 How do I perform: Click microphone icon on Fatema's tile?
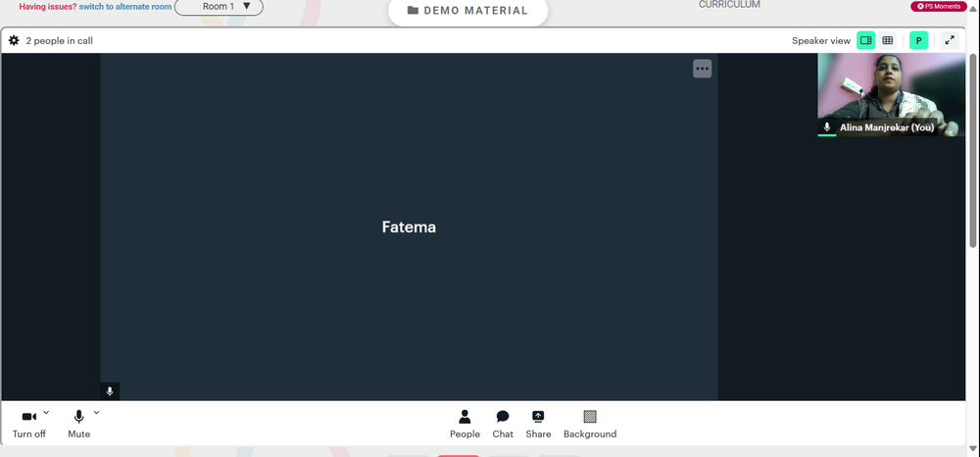110,391
